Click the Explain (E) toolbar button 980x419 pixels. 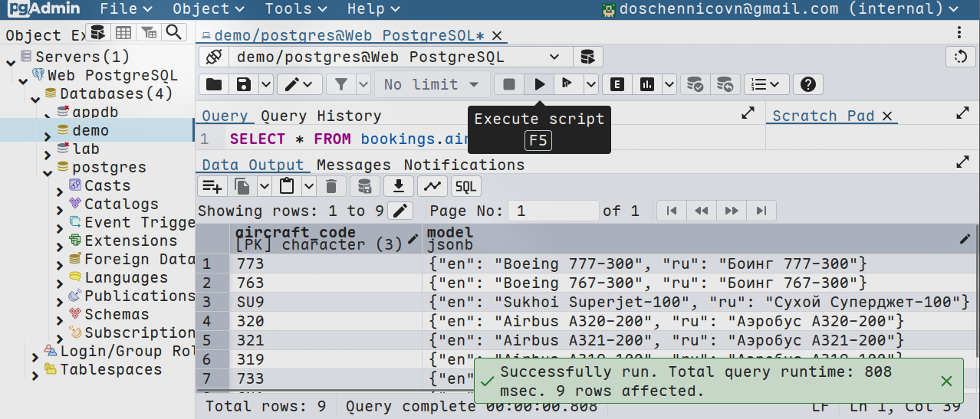(617, 84)
